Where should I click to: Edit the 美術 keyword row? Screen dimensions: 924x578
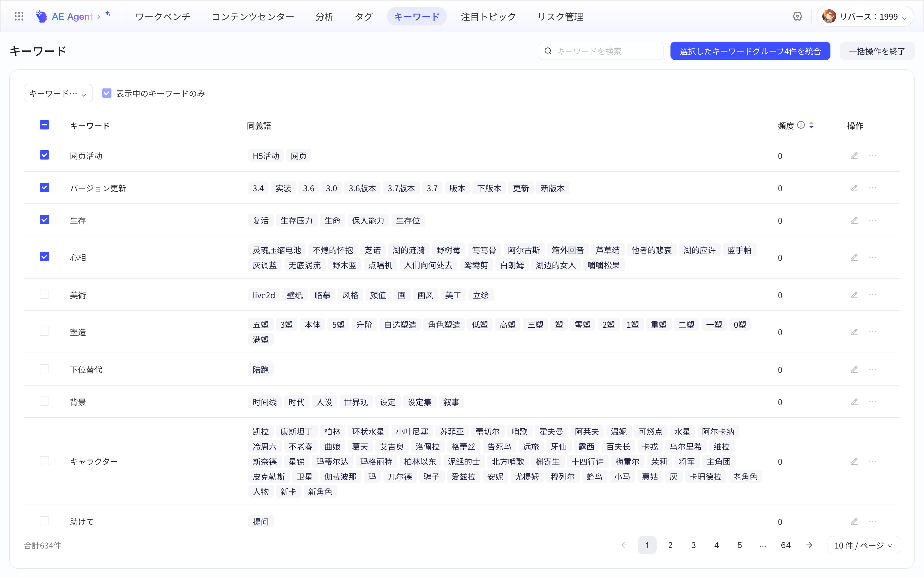coord(854,295)
